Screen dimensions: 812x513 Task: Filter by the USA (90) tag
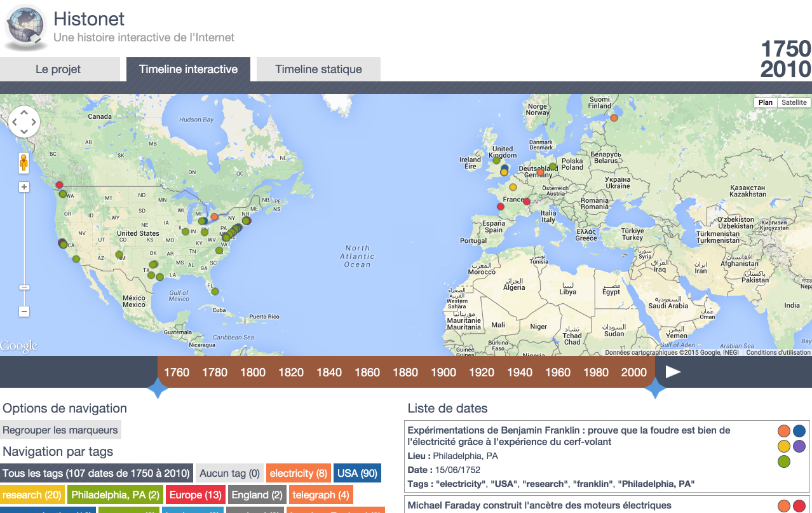358,473
